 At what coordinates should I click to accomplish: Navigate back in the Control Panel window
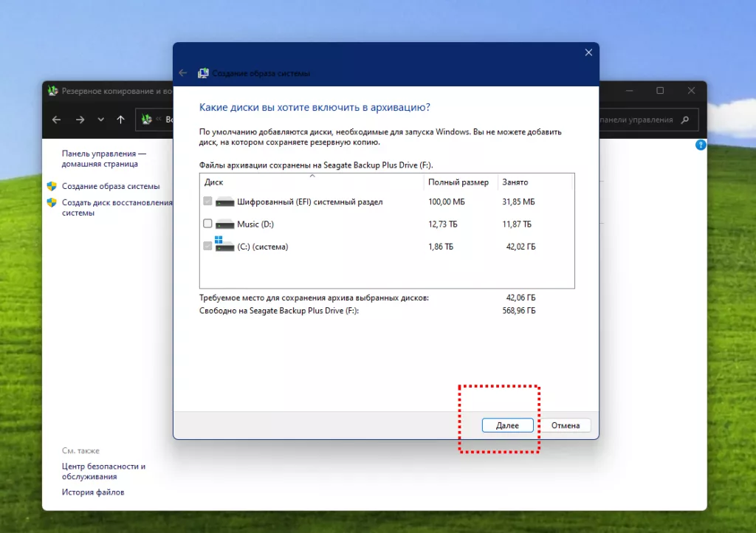[x=56, y=120]
